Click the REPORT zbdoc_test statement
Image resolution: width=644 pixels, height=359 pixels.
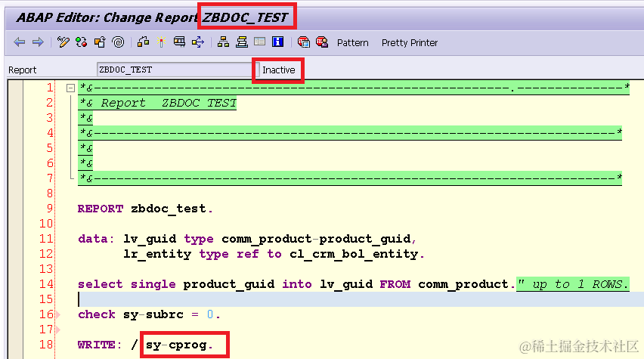tap(145, 209)
